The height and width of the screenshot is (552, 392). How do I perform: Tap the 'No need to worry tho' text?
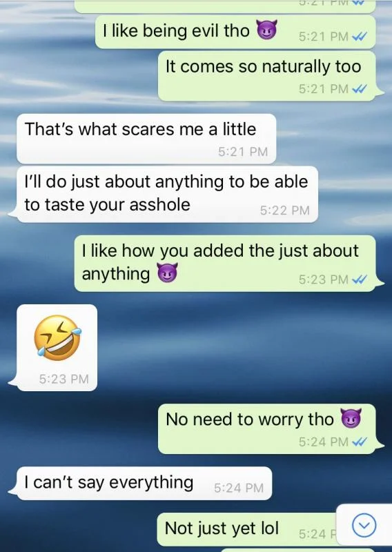(x=250, y=420)
